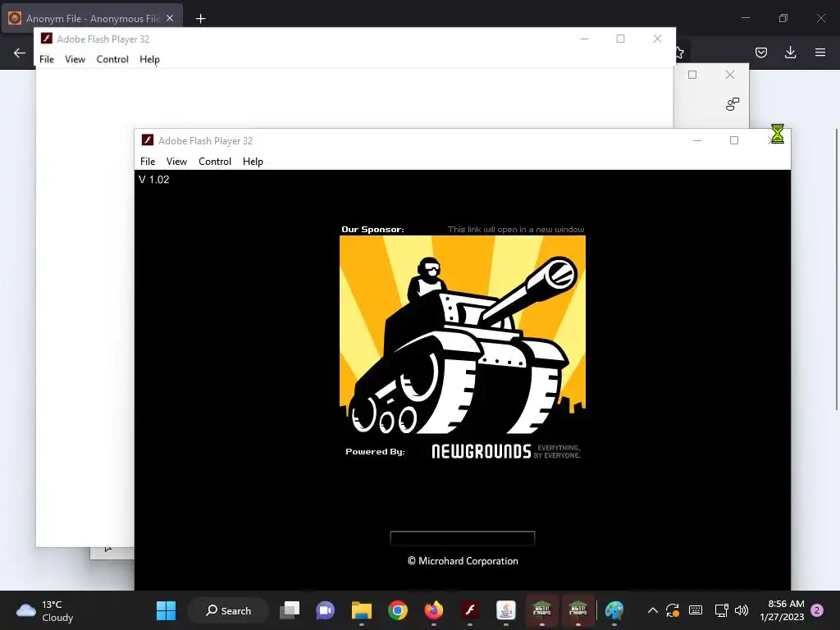The height and width of the screenshot is (630, 840).
Task: Open File menu in back Flash Player window
Action: pyautogui.click(x=47, y=59)
